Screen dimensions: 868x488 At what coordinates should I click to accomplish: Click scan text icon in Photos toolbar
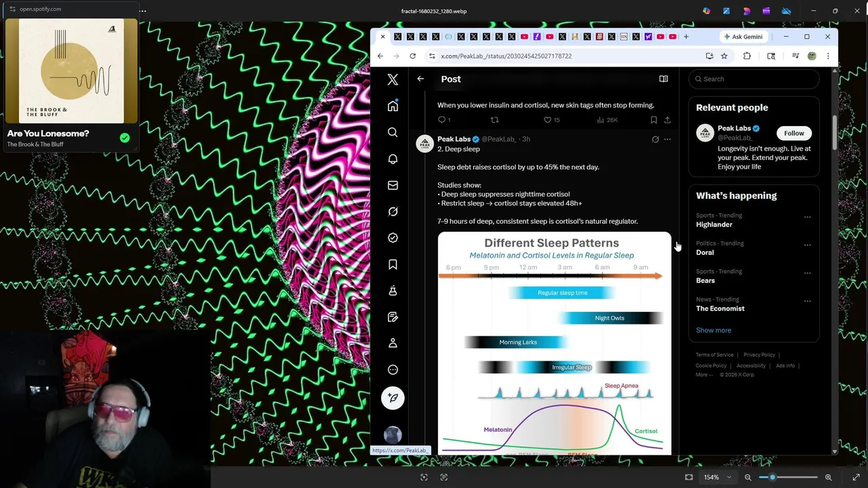(x=444, y=477)
